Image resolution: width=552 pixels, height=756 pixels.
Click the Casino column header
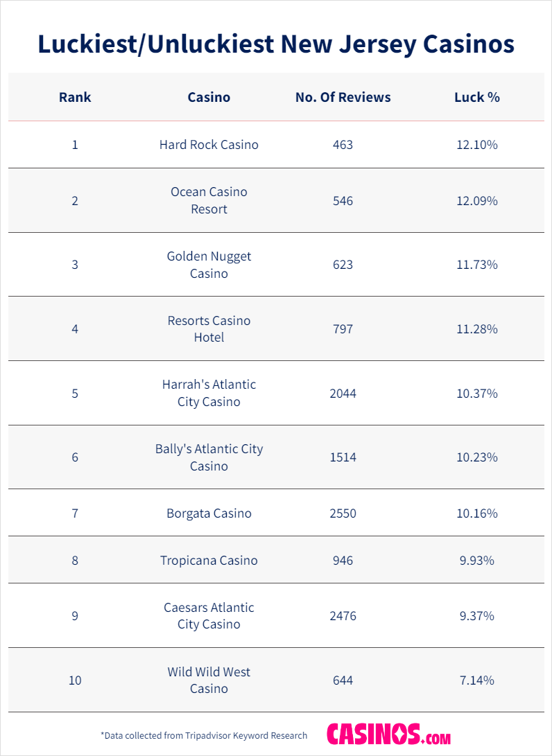click(209, 97)
